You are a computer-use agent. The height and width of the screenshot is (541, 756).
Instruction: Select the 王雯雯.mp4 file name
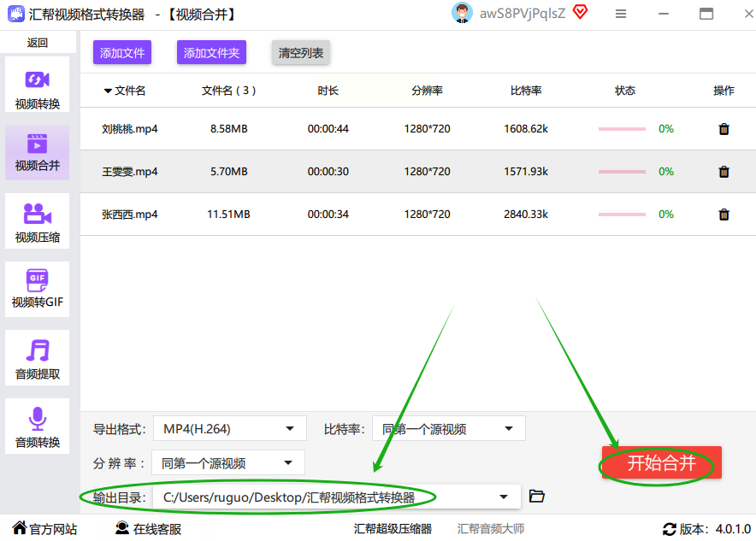(130, 172)
